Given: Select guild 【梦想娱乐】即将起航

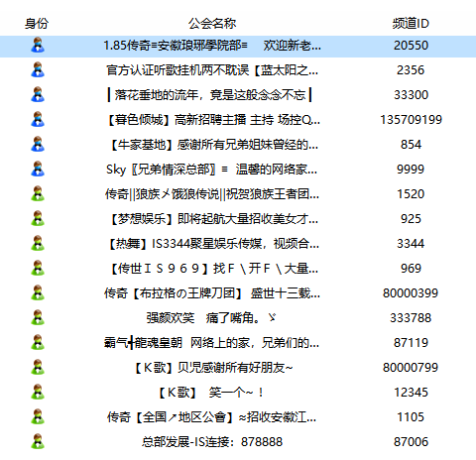Looking at the screenshot, I should [x=238, y=219].
